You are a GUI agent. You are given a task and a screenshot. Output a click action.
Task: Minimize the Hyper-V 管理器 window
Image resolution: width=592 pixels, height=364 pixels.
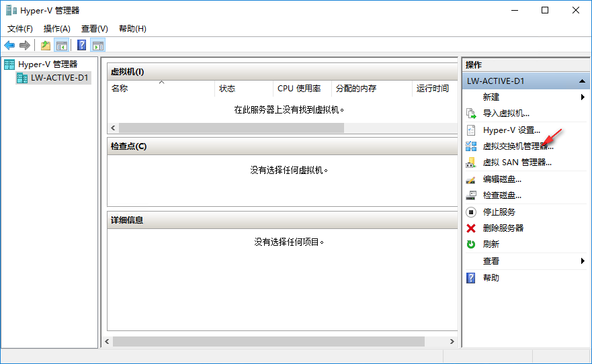point(515,10)
